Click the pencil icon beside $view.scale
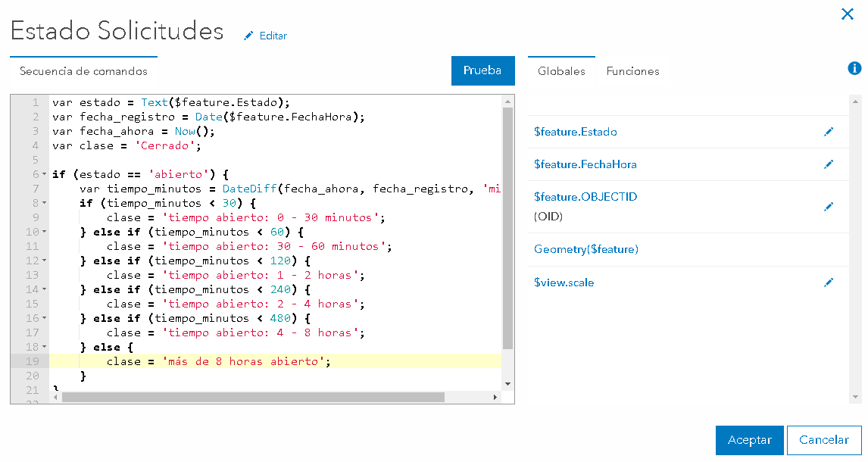 click(829, 283)
